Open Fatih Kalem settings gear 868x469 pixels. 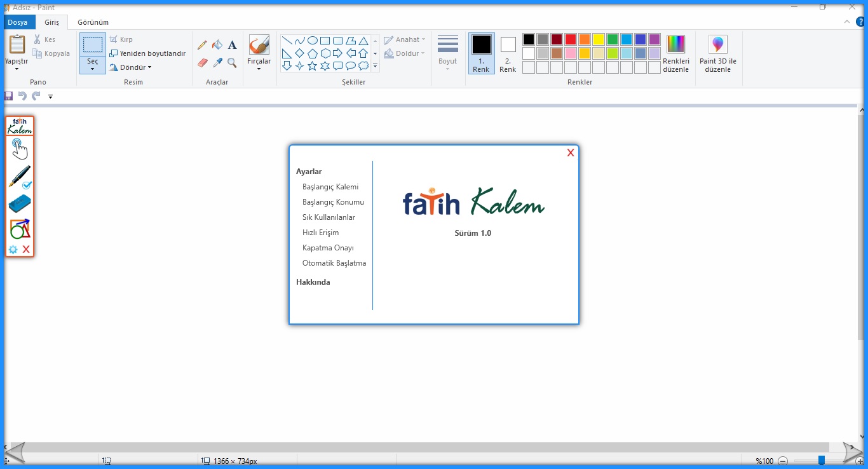pos(13,250)
